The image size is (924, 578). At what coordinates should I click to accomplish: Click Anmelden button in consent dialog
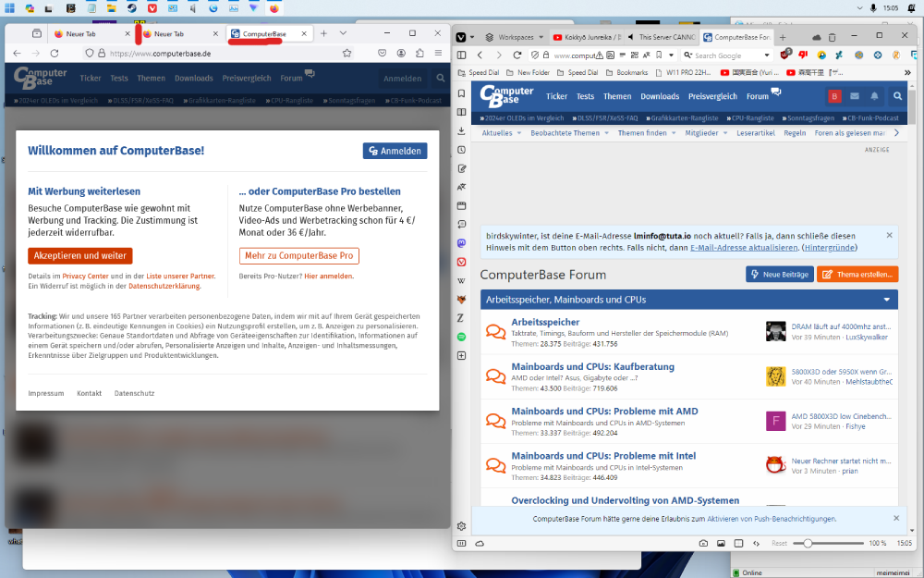(395, 151)
